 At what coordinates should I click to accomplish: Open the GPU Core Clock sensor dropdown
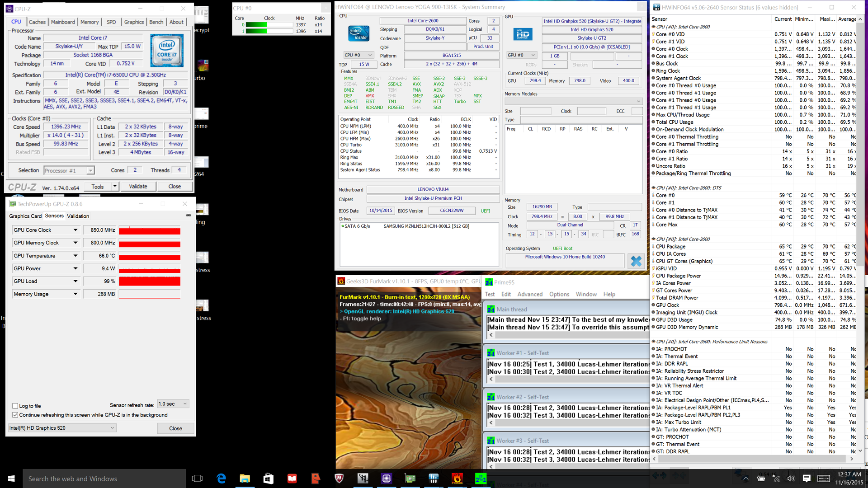coord(75,230)
